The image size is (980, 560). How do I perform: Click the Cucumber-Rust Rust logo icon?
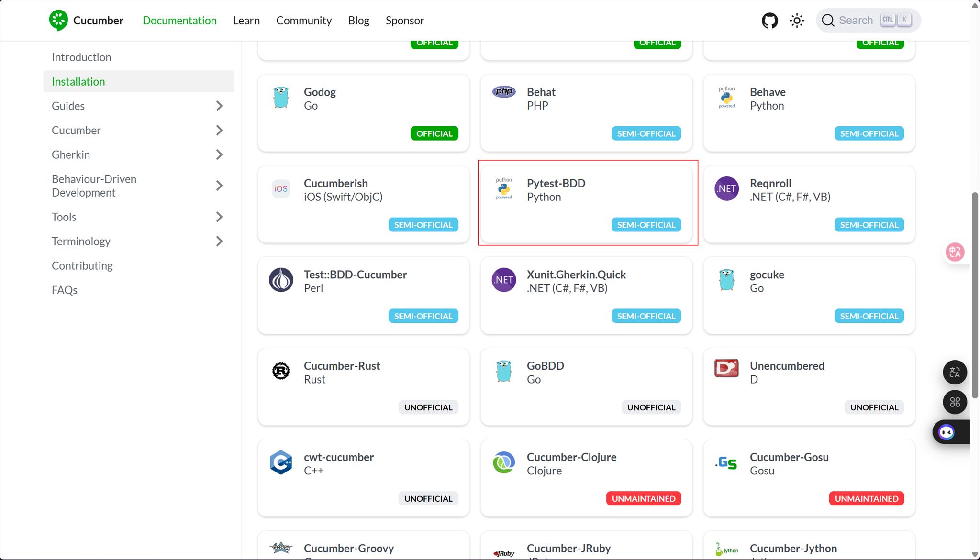(281, 371)
